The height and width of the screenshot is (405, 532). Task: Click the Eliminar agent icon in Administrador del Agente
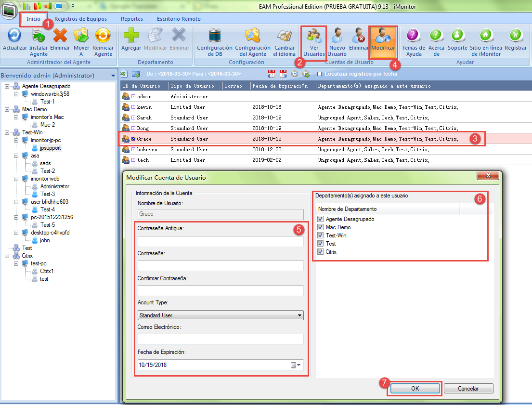tap(60, 35)
